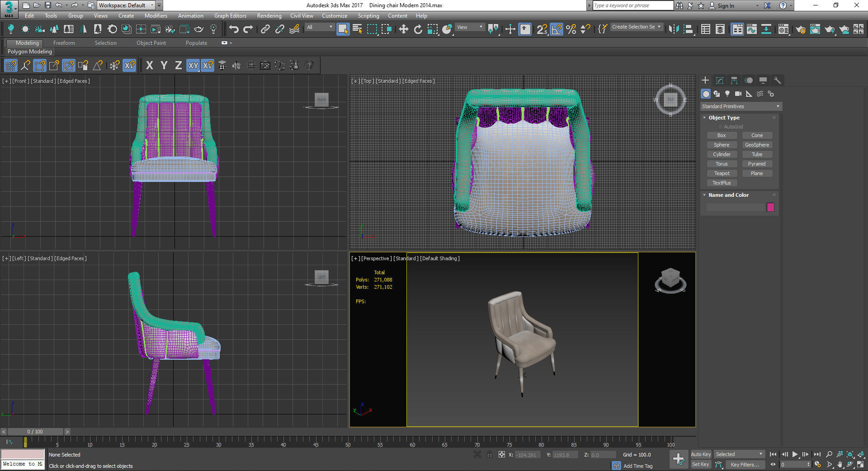Image resolution: width=868 pixels, height=471 pixels.
Task: Open the Standard Primitives dropdown
Action: tap(741, 106)
